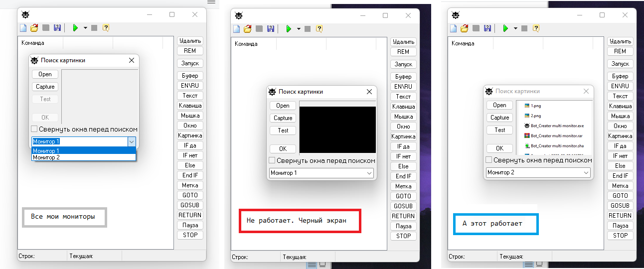Check 'Свернуть окна перед поиском' above Монитор 2 combo

click(x=489, y=160)
